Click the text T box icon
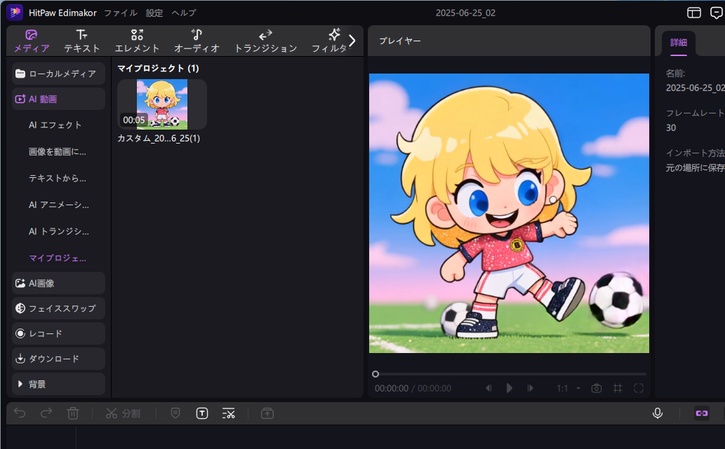Screen dimensions: 725x449 [x=202, y=413]
